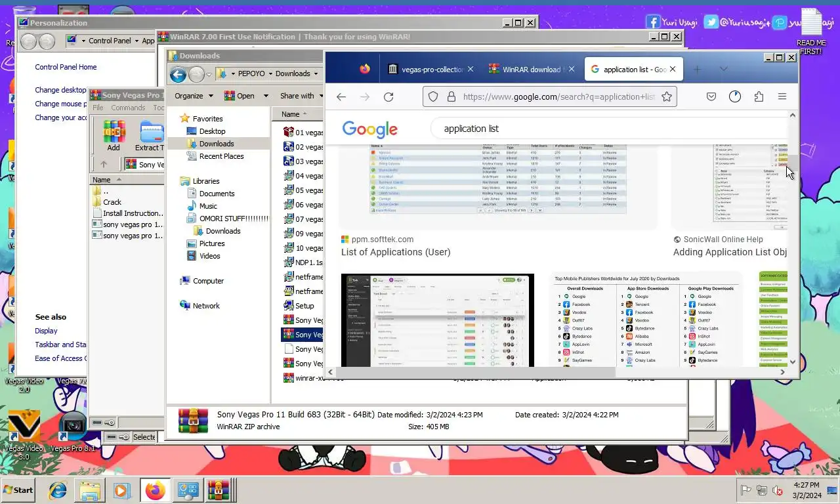Select the OMORI STUFF!!!!!!!!! library

227,219
